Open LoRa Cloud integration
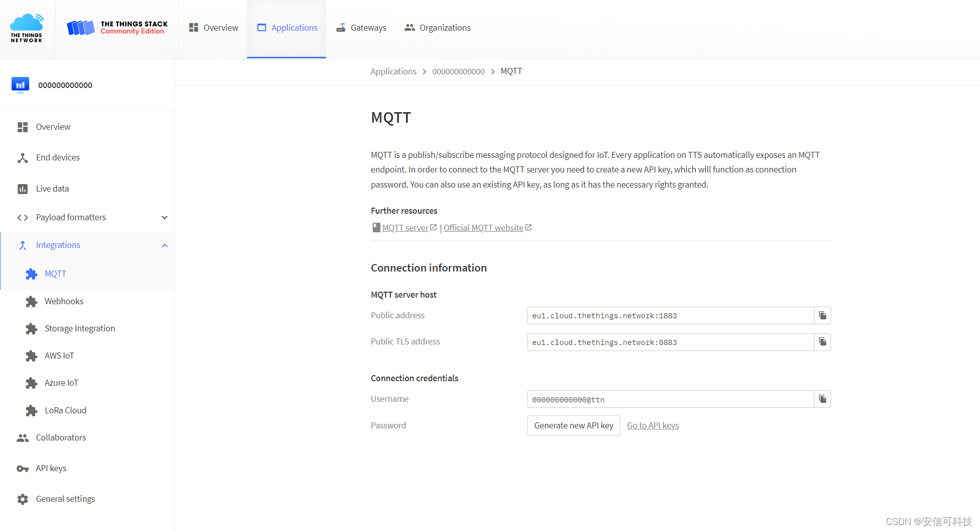Viewport: 980px width, 531px height. [x=88, y=410]
